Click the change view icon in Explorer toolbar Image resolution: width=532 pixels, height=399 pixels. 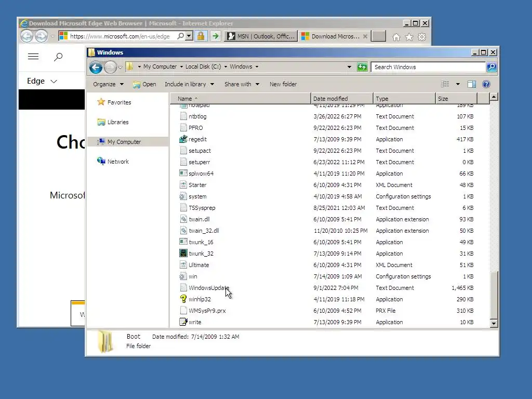[x=445, y=84]
